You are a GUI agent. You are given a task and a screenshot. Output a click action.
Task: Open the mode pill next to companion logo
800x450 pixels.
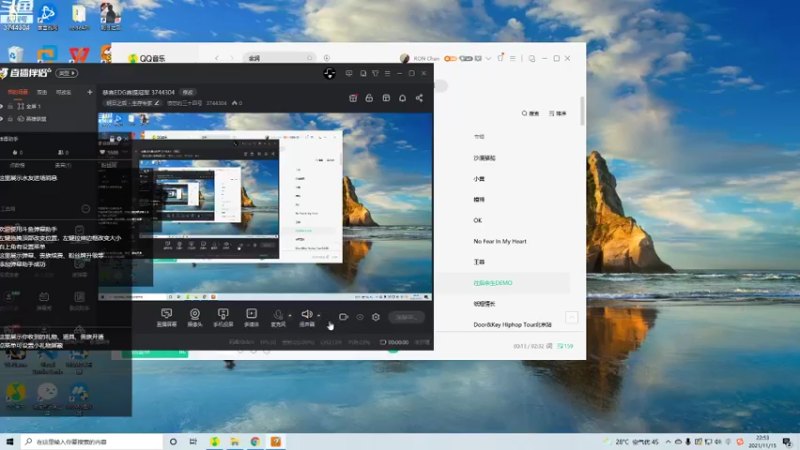coord(67,73)
